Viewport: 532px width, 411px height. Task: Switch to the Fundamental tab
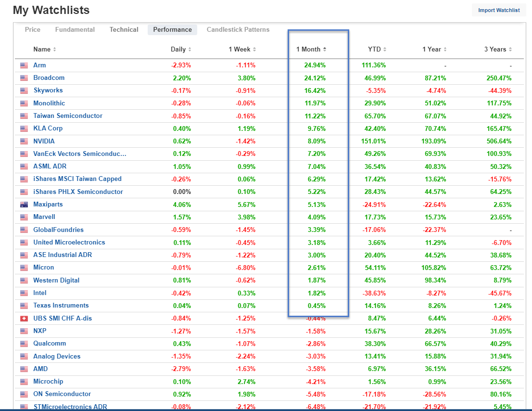(75, 29)
